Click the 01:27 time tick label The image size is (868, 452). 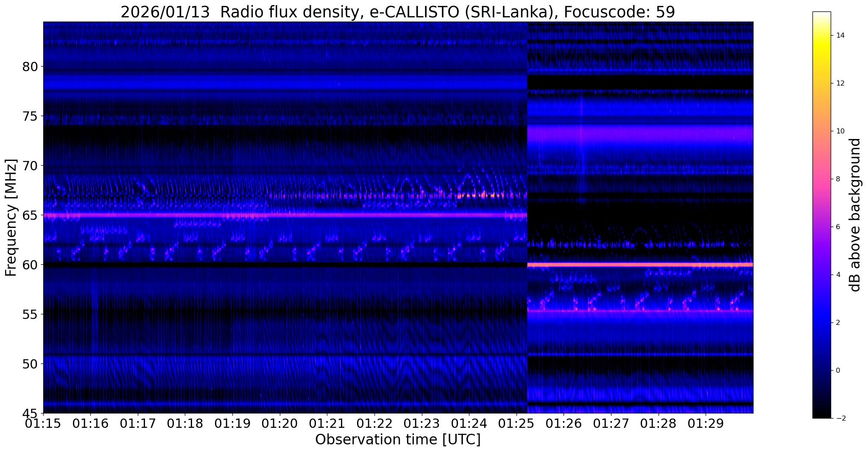611,424
